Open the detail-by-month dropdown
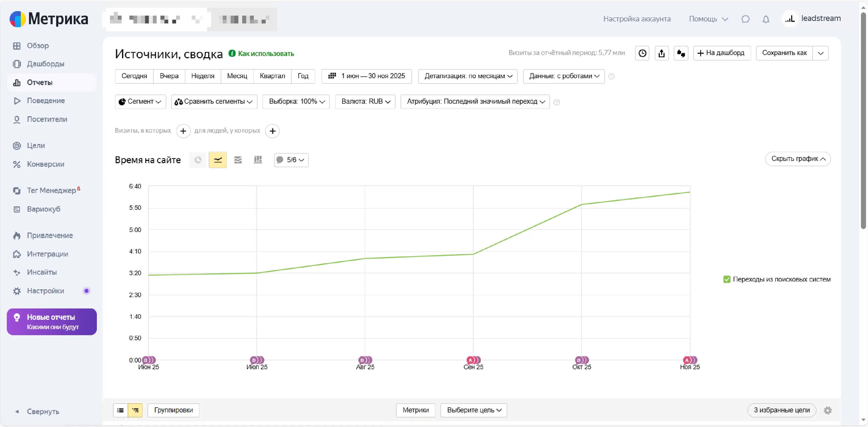 (468, 76)
